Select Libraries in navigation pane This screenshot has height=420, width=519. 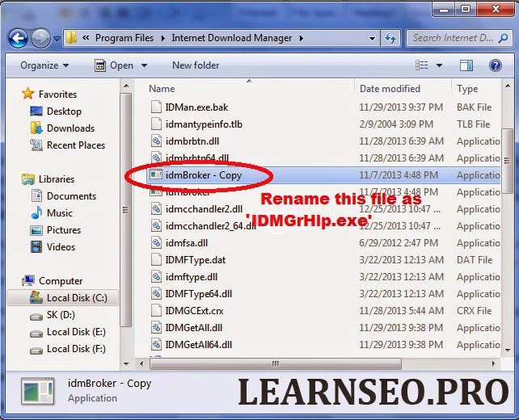(48, 179)
